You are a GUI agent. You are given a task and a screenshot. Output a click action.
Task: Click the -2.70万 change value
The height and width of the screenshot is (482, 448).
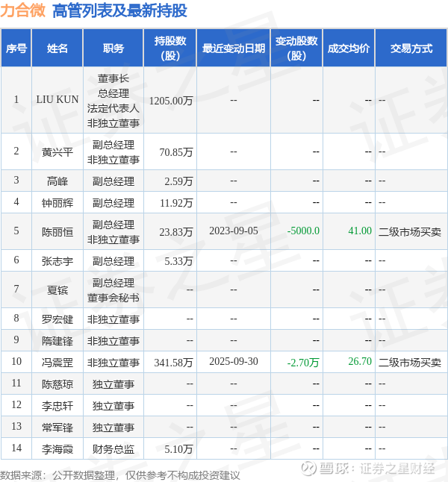coord(303,363)
